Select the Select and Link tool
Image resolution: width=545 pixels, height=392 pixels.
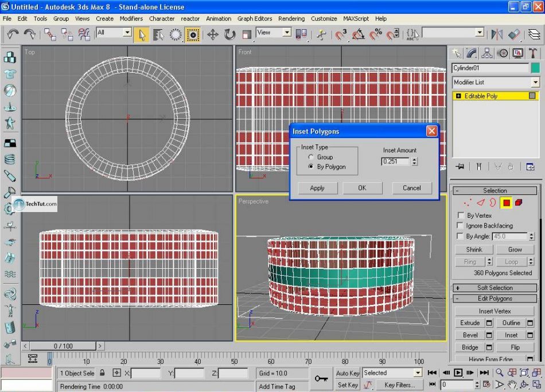[50, 34]
